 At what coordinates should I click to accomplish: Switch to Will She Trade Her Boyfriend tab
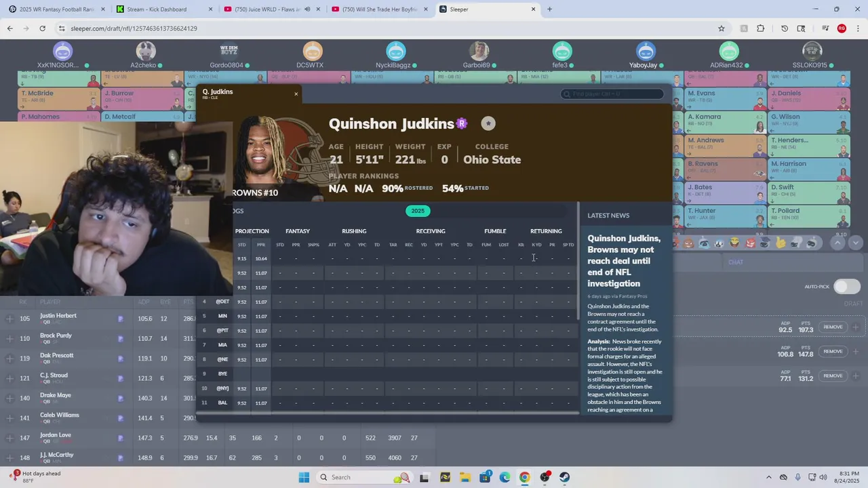coord(378,9)
